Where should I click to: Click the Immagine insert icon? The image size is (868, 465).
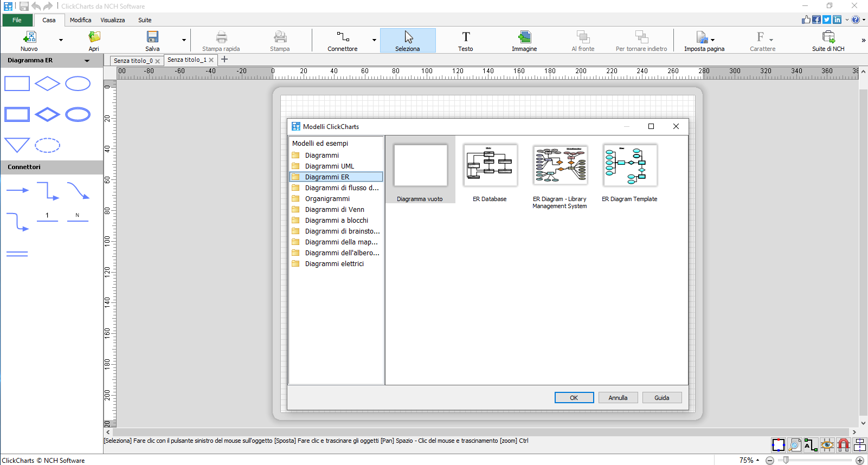(x=524, y=37)
